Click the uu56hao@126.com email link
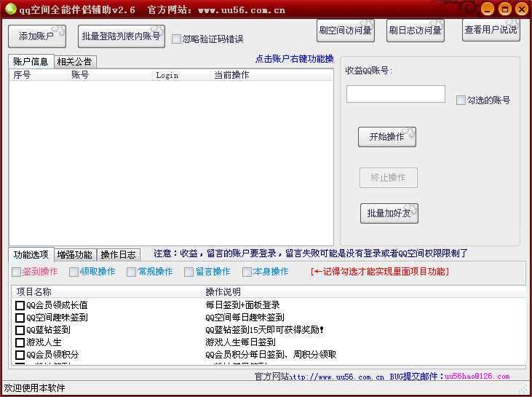 [x=477, y=377]
